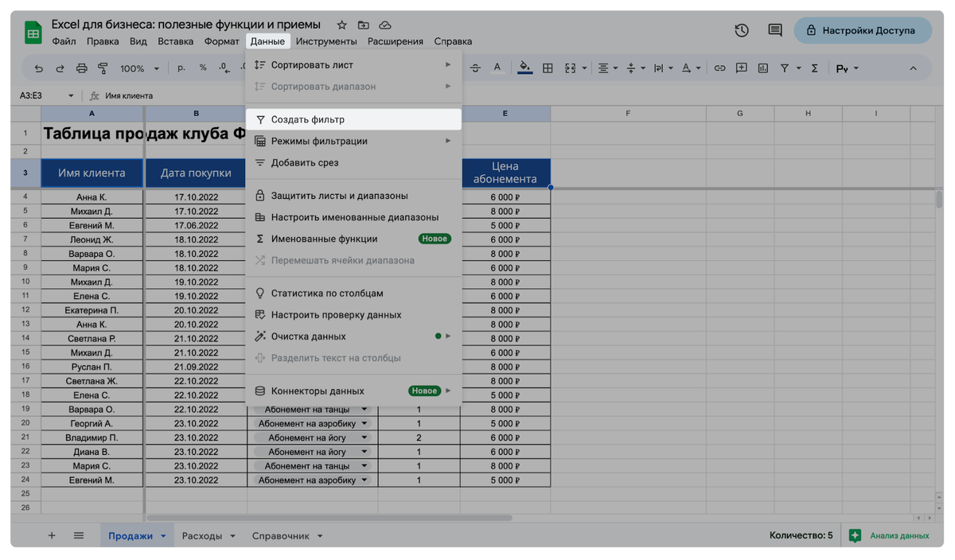955x560 pixels.
Task: Choose Создать фильтр from the menu
Action: point(353,119)
